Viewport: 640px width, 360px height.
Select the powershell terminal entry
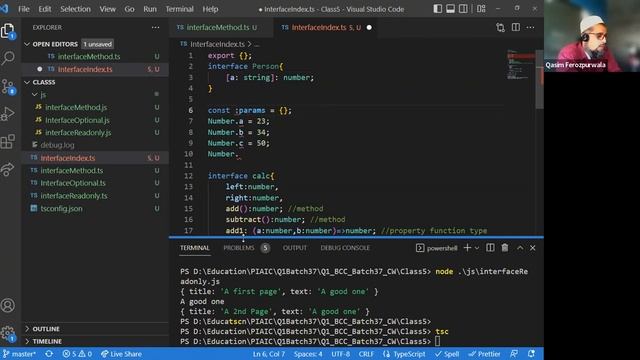(x=437, y=248)
